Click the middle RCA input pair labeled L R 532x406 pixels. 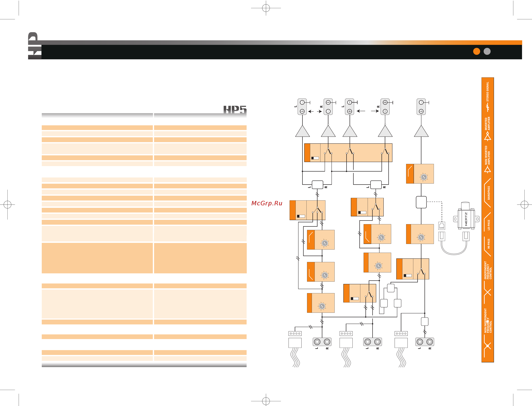[x=373, y=342]
